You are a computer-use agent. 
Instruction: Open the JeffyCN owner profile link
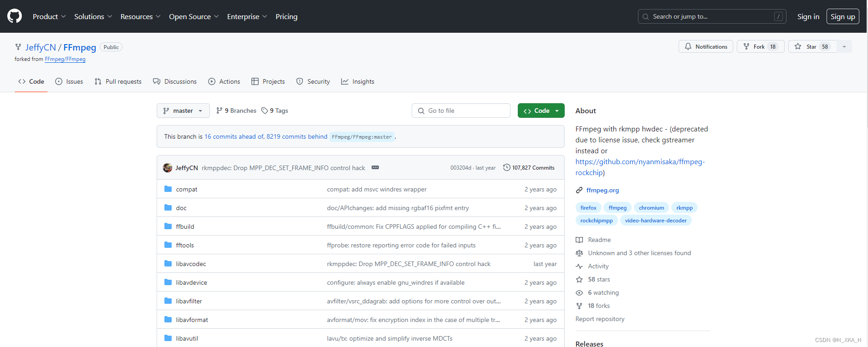coord(41,47)
